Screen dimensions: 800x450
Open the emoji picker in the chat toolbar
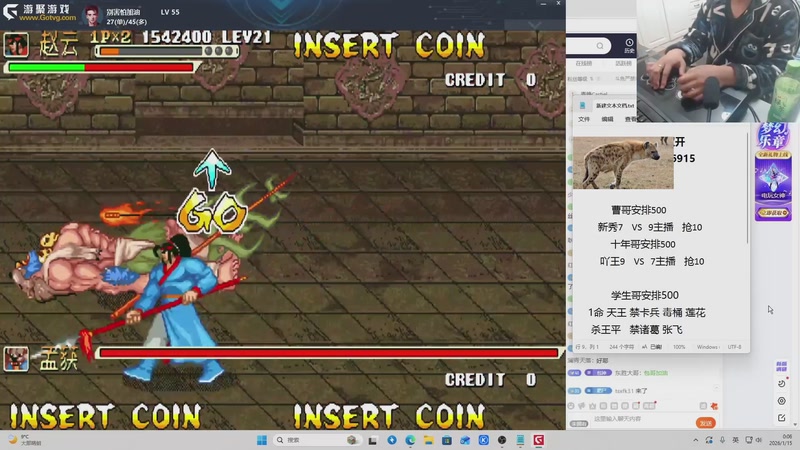point(571,406)
